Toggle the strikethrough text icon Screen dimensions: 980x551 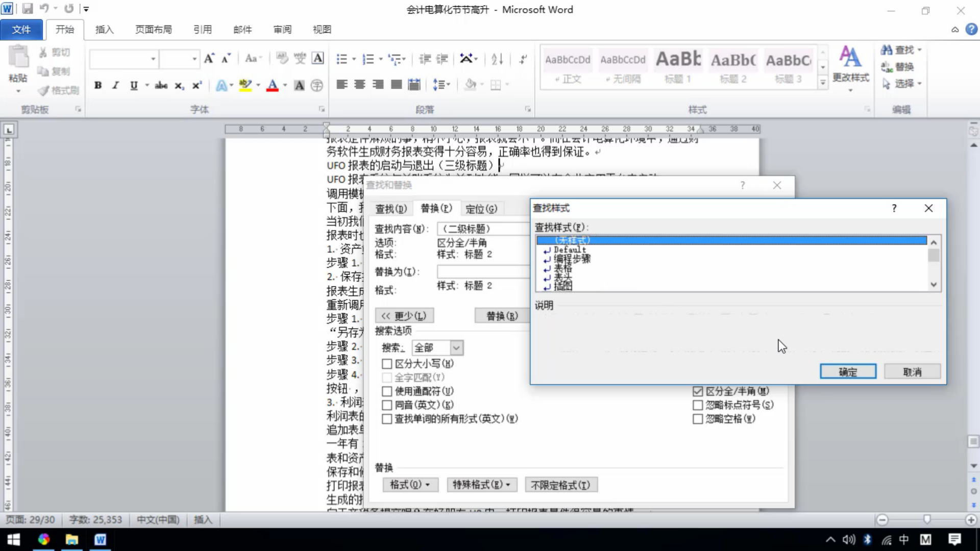click(161, 85)
